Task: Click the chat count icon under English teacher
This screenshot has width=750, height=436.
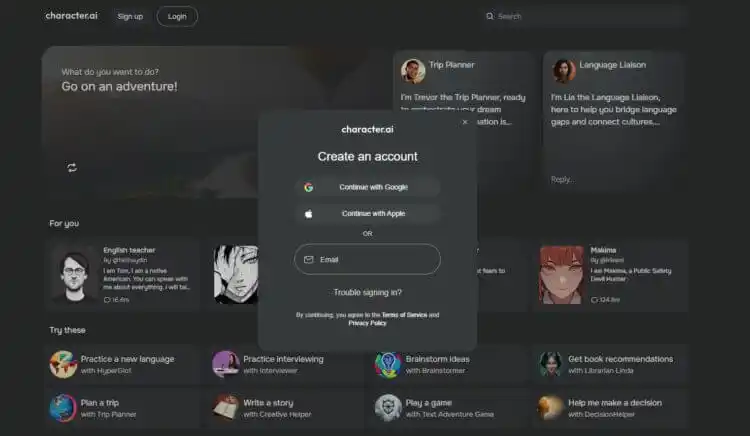Action: point(107,300)
